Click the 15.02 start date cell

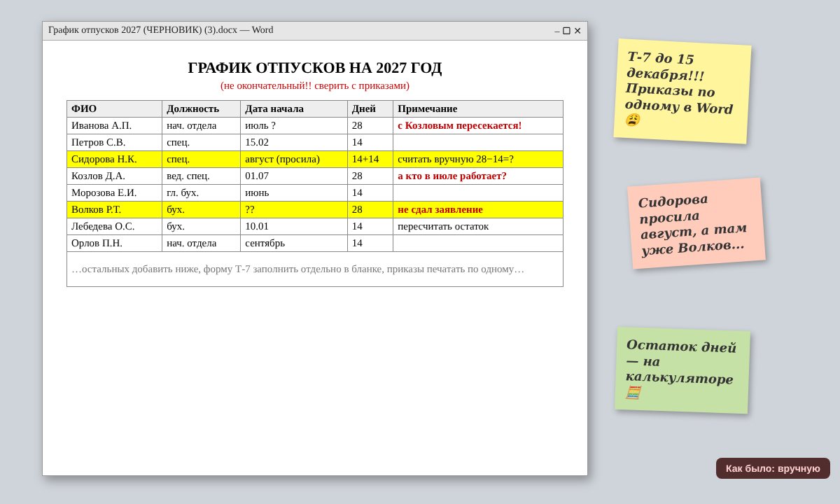pos(294,143)
